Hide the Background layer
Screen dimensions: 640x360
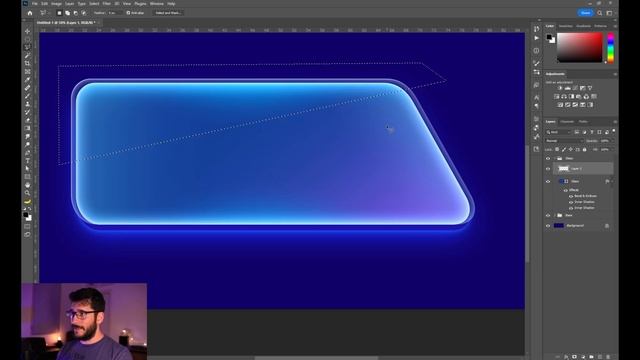point(548,226)
